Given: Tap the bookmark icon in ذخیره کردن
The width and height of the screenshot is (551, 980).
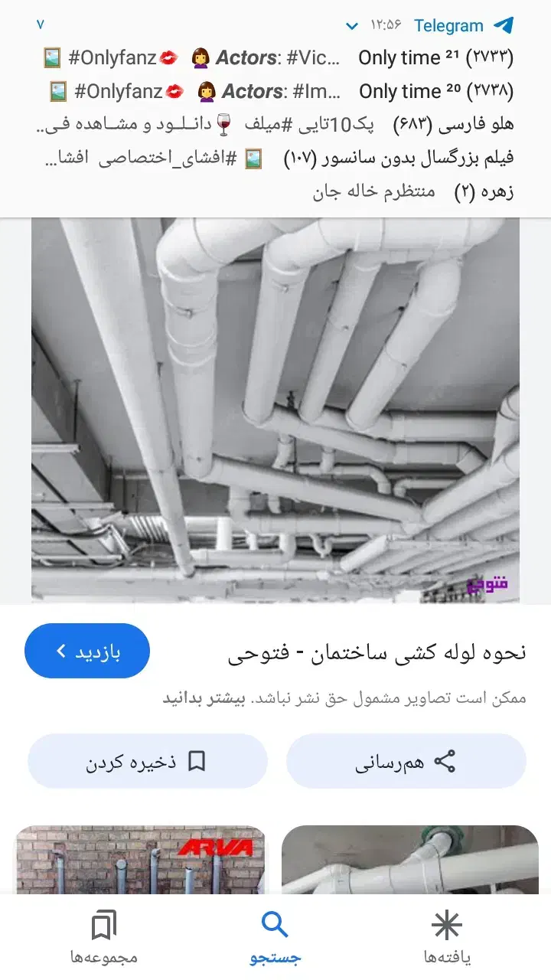Looking at the screenshot, I should 197,761.
